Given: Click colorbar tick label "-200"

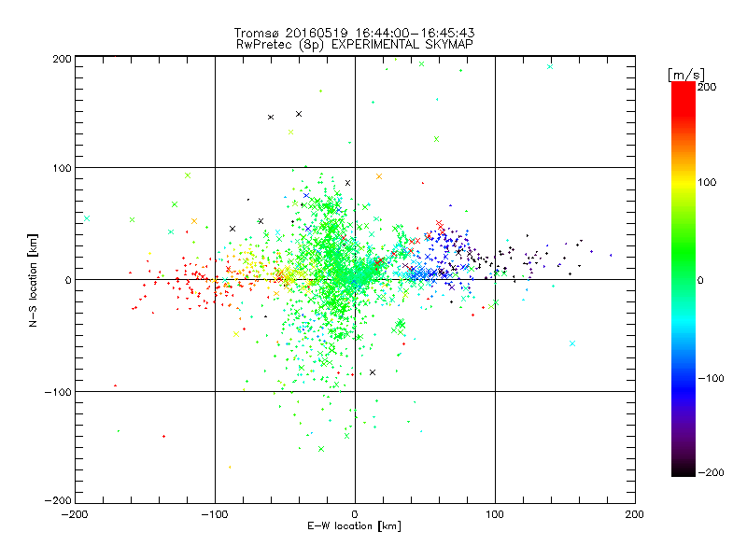Looking at the screenshot, I should 711,473.
